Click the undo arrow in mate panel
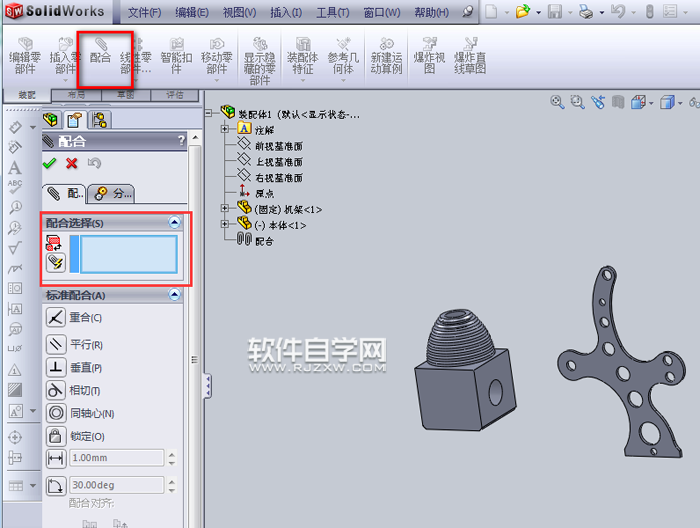 (x=94, y=163)
